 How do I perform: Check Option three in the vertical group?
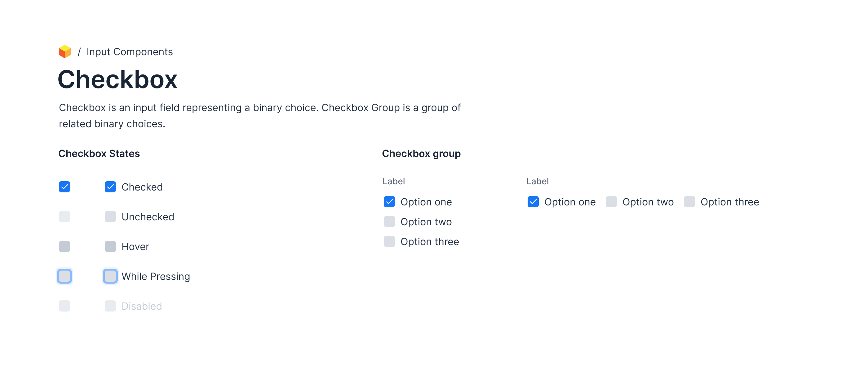[x=389, y=241]
